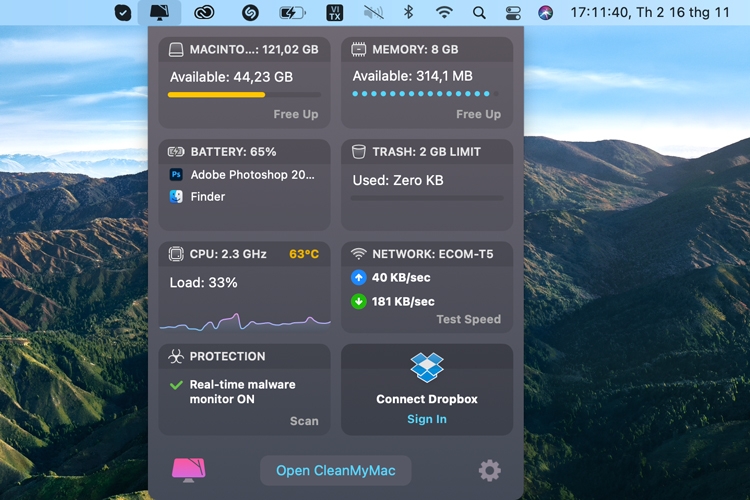Click Free Up in the Memory panel
This screenshot has width=750, height=500.
(478, 114)
